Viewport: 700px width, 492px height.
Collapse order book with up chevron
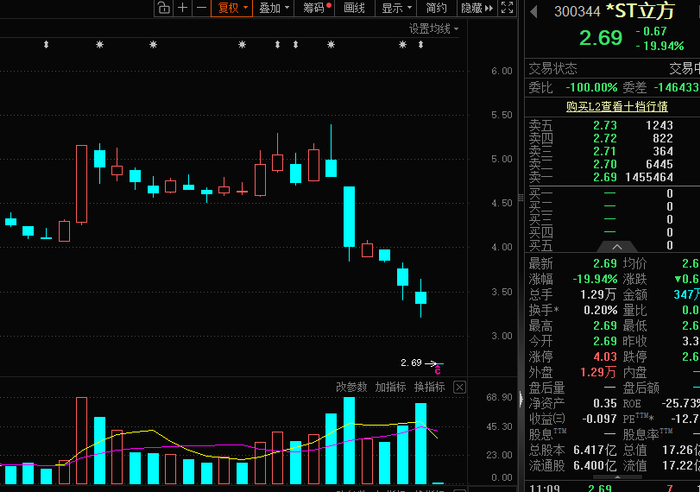tap(617, 246)
